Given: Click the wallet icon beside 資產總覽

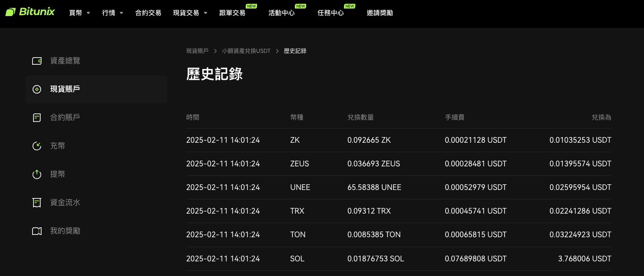Looking at the screenshot, I should tap(37, 61).
